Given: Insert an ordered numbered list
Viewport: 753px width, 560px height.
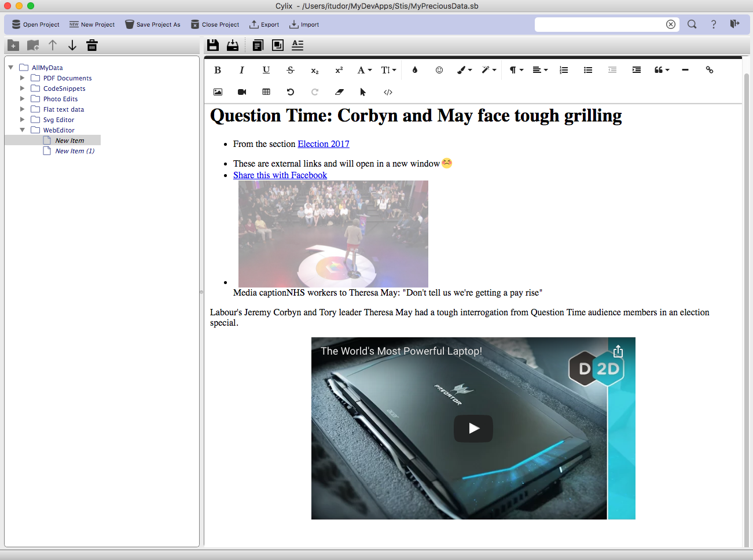Looking at the screenshot, I should coord(564,70).
